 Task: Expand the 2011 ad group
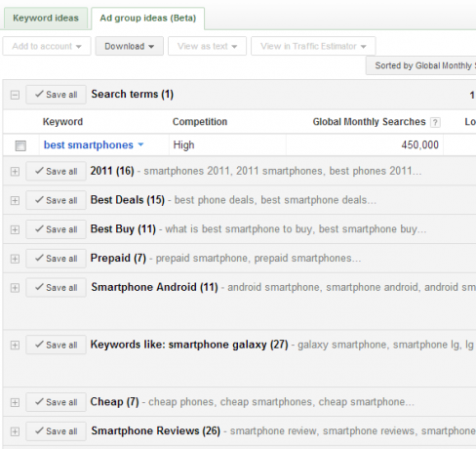(x=15, y=172)
